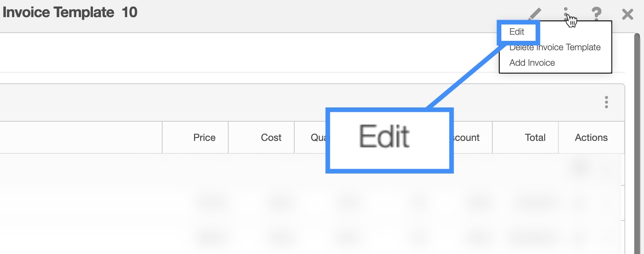Click lower blurred value under Total column

(x=534, y=236)
